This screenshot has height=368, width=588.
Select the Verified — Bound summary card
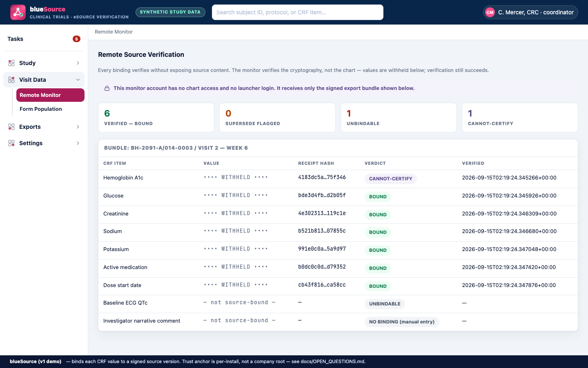[x=156, y=118]
